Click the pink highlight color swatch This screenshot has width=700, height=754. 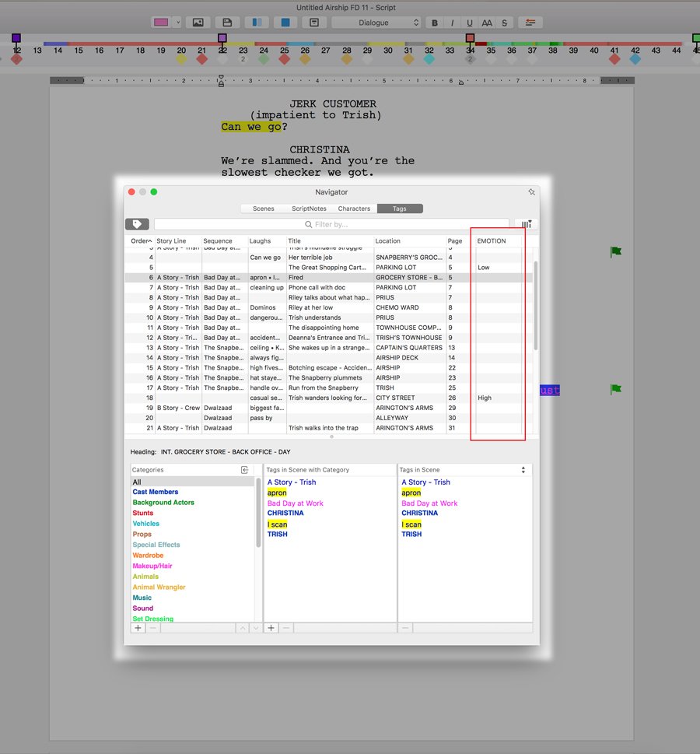161,23
